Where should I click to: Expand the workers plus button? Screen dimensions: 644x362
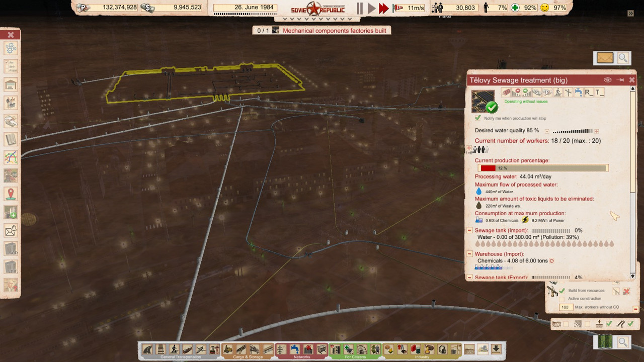(469, 149)
